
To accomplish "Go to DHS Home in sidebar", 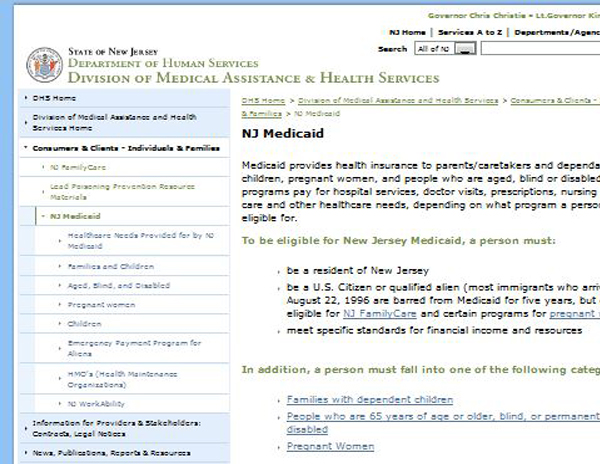I will point(55,98).
